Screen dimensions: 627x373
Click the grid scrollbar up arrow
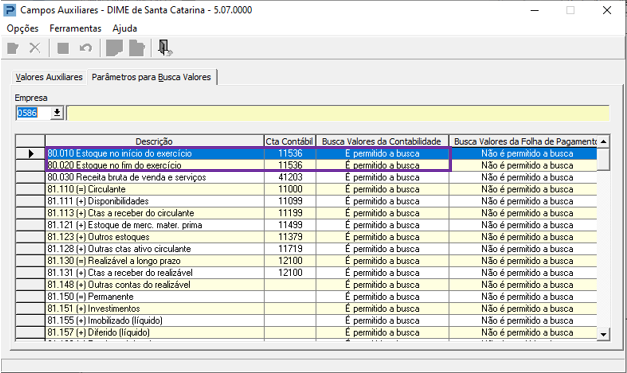coord(603,141)
